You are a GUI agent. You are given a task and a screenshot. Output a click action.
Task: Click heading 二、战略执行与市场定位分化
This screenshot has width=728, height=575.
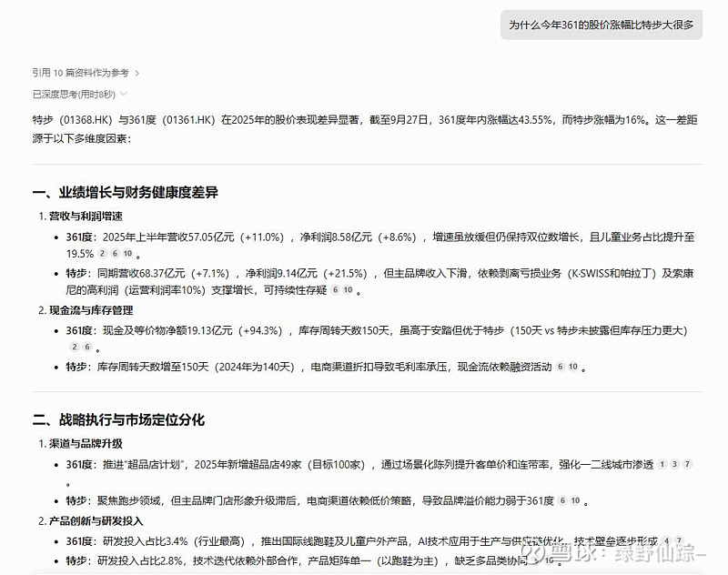[x=119, y=419]
